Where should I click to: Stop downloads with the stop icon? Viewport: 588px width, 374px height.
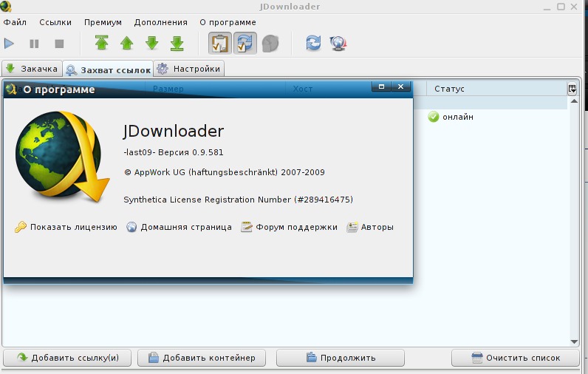pyautogui.click(x=59, y=44)
